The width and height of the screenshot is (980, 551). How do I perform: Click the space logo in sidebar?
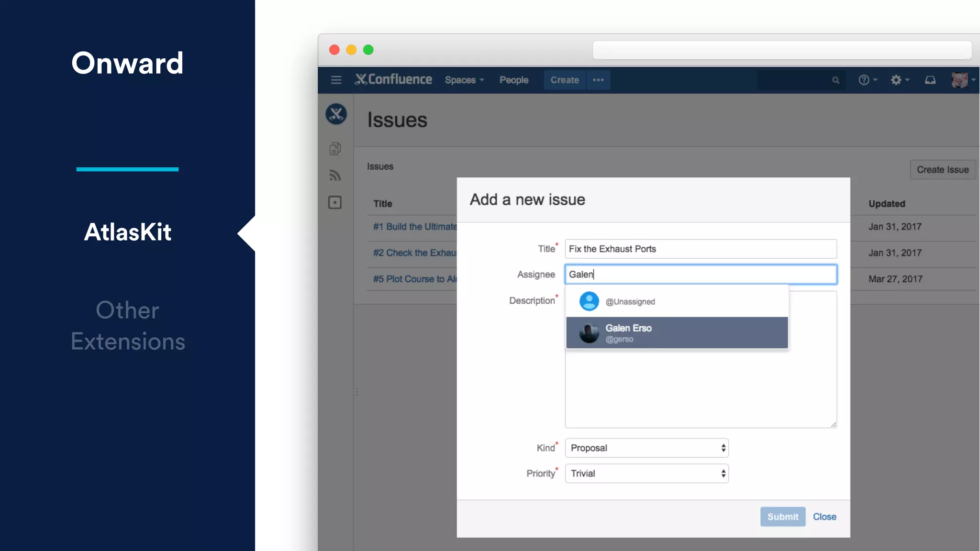click(336, 114)
